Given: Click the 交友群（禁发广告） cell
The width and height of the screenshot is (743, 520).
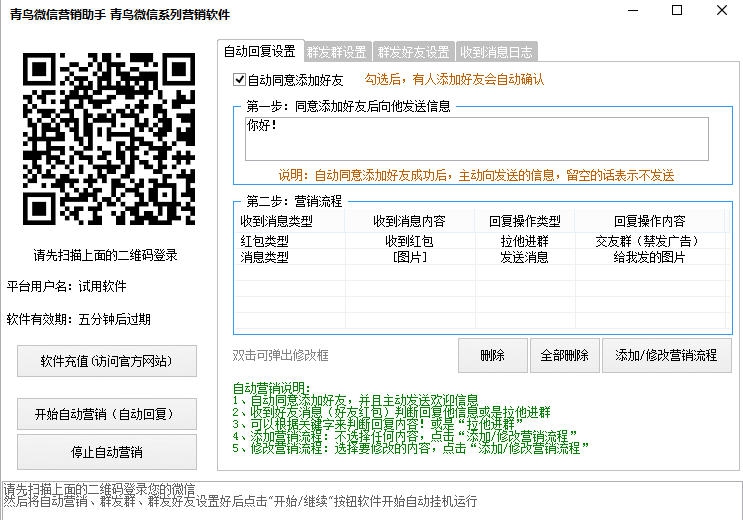Looking at the screenshot, I should (650, 241).
